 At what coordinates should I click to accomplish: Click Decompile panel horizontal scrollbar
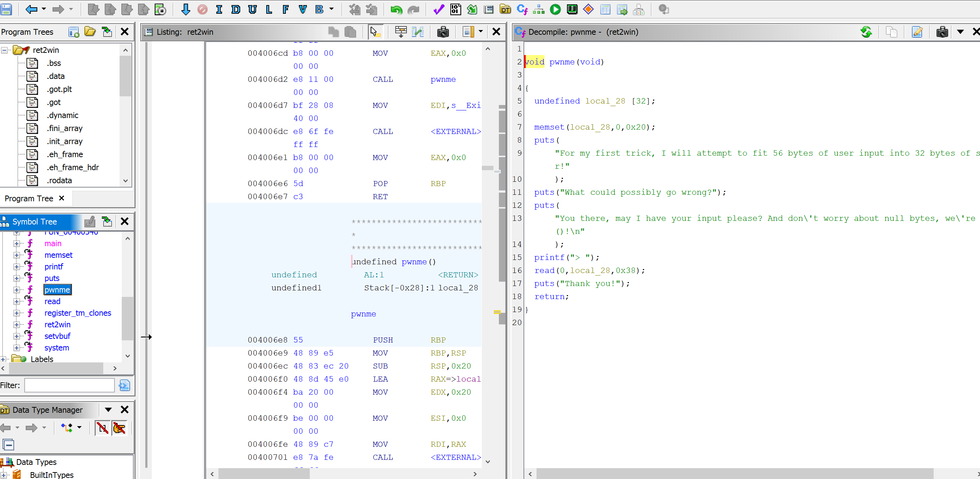click(734, 474)
